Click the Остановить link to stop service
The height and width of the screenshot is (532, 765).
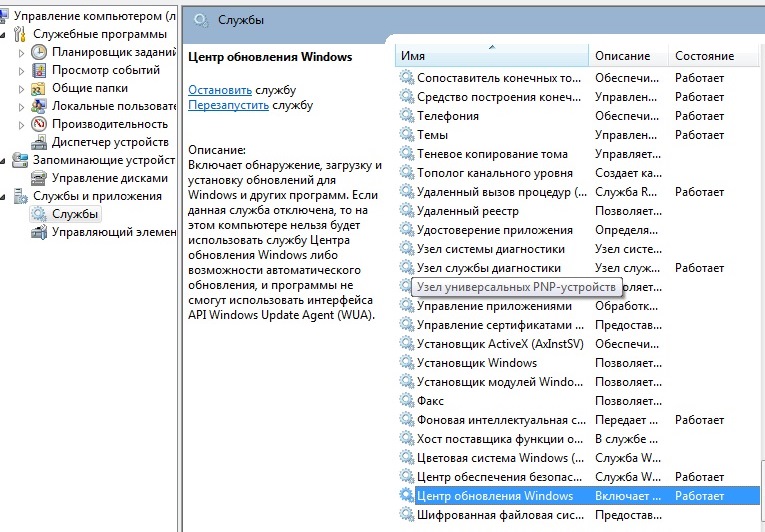pyautogui.click(x=220, y=89)
